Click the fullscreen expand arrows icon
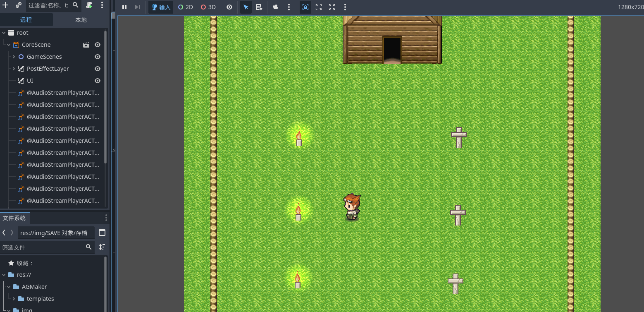Image resolution: width=644 pixels, height=312 pixels. (332, 7)
